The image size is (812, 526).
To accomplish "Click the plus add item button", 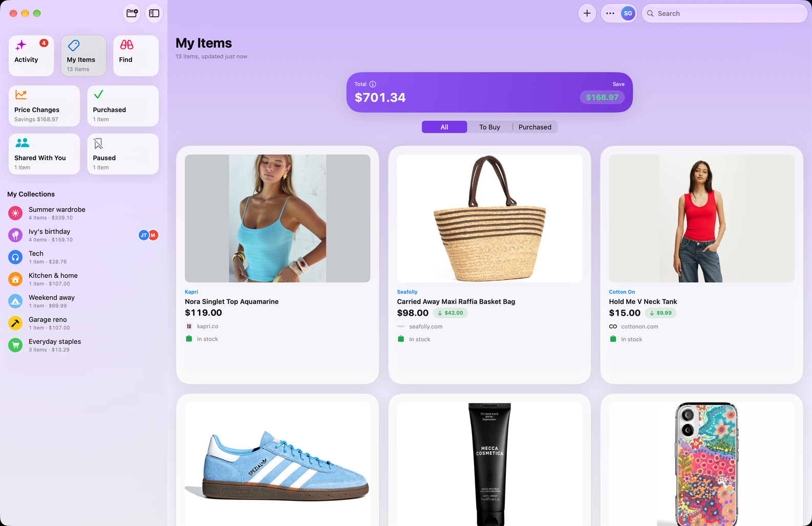I will [x=587, y=13].
